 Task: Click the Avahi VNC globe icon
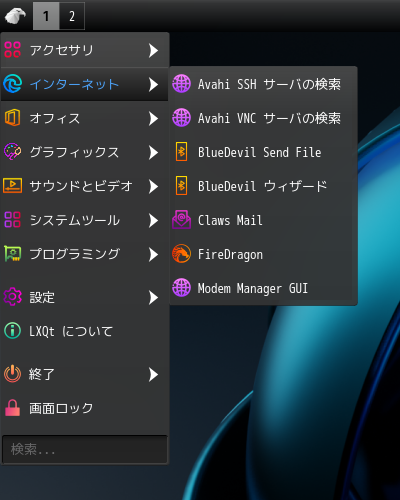pyautogui.click(x=181, y=118)
